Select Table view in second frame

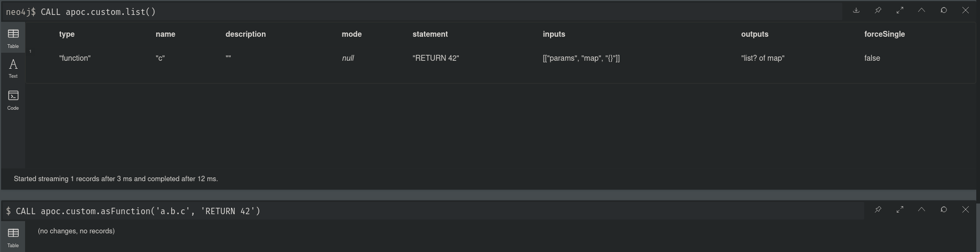[x=13, y=237]
